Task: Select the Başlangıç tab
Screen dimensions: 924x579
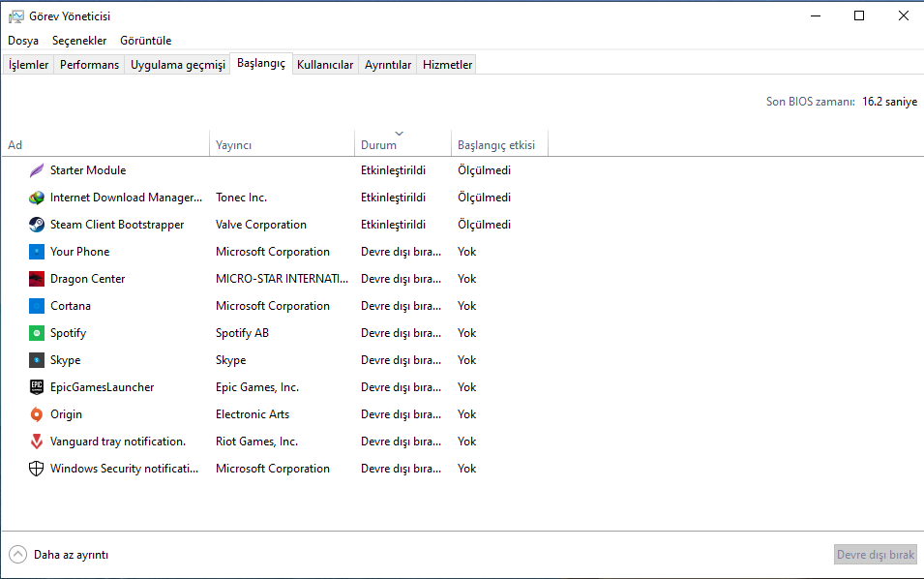Action: 261,63
